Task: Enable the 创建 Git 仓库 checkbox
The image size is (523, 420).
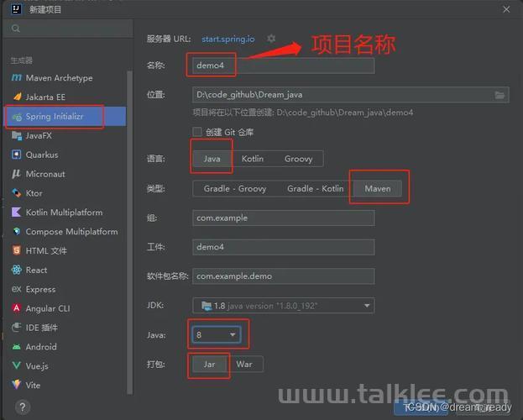Action: [197, 132]
